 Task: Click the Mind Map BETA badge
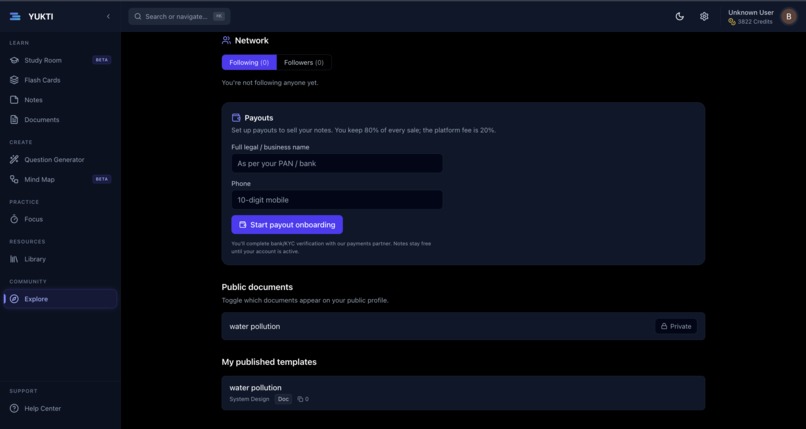102,179
